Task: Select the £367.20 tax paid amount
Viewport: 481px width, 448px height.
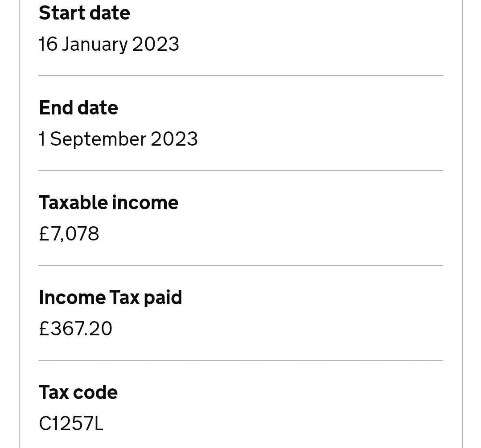Action: [75, 329]
